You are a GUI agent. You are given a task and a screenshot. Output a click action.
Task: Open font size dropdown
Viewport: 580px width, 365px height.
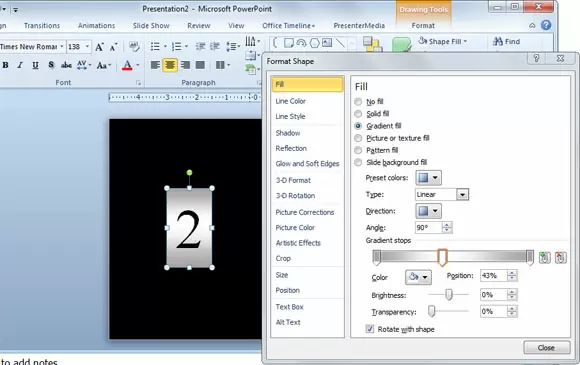(x=88, y=47)
